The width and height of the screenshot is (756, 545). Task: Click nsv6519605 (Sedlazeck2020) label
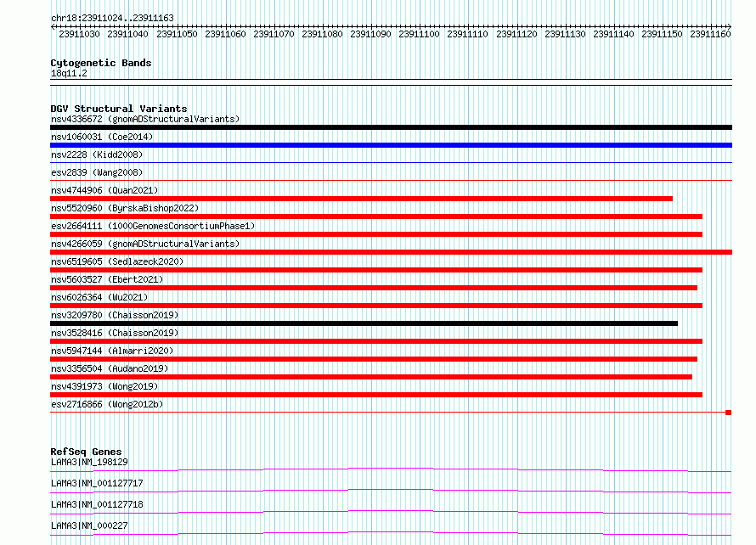click(117, 261)
